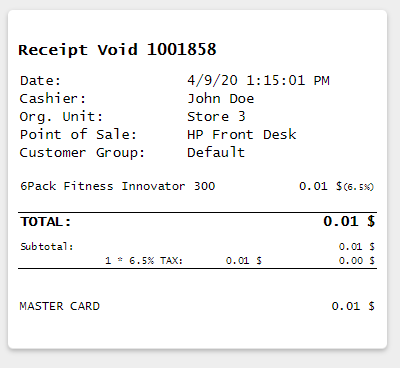Select the Cashier label
400x368 pixels.
[53, 99]
